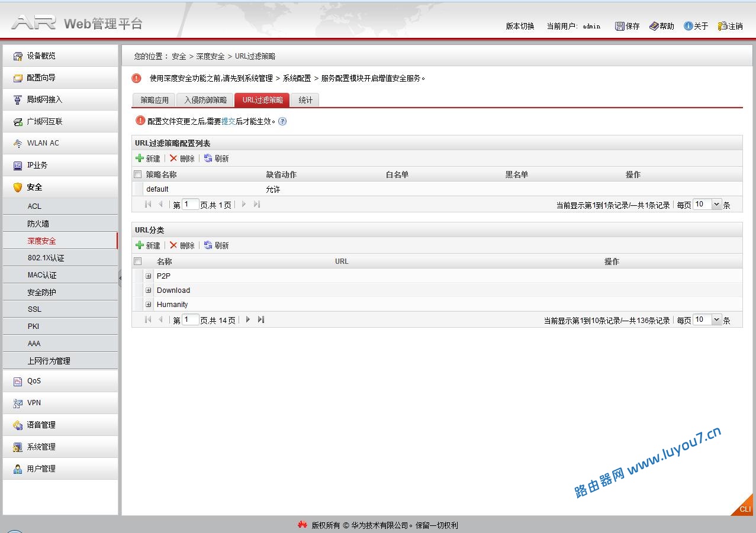Switch to 统计 tab
This screenshot has width=756, height=533.
(305, 100)
